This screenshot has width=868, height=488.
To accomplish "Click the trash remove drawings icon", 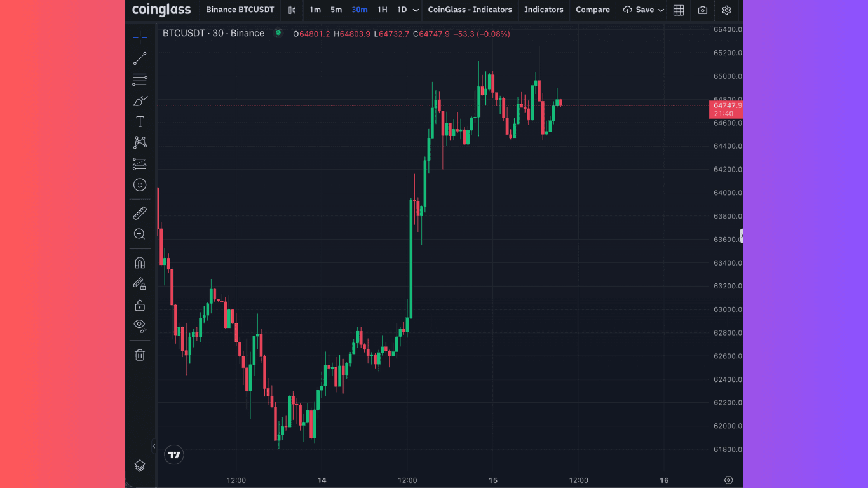I will [140, 355].
